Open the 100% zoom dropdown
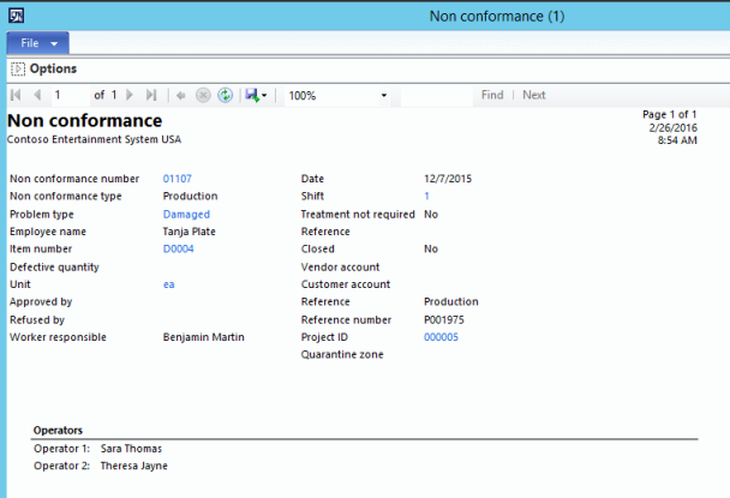730x498 pixels. 338,95
